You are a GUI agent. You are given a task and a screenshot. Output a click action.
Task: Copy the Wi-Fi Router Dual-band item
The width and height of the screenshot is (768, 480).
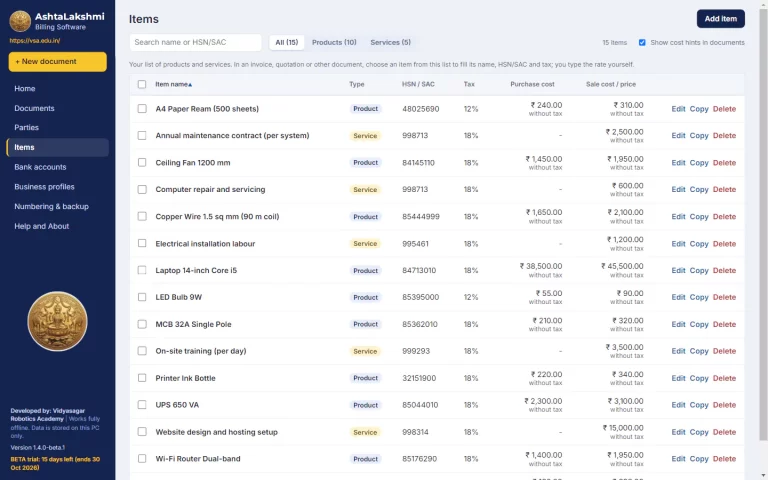[x=699, y=459]
